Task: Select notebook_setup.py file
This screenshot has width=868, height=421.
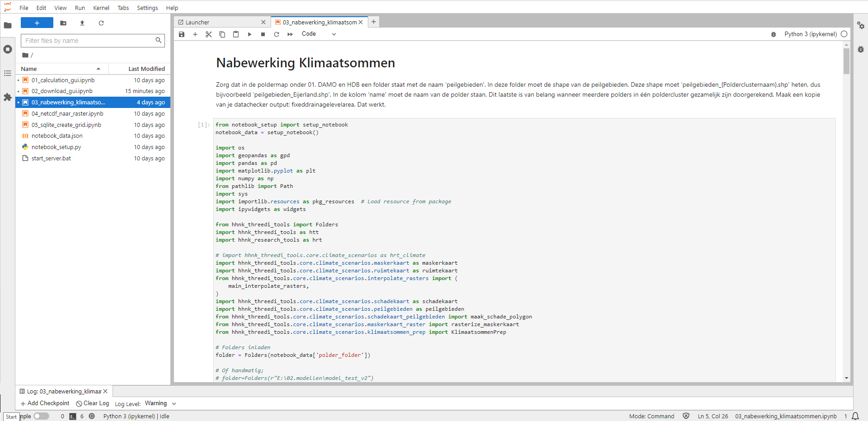Action: tap(93, 147)
